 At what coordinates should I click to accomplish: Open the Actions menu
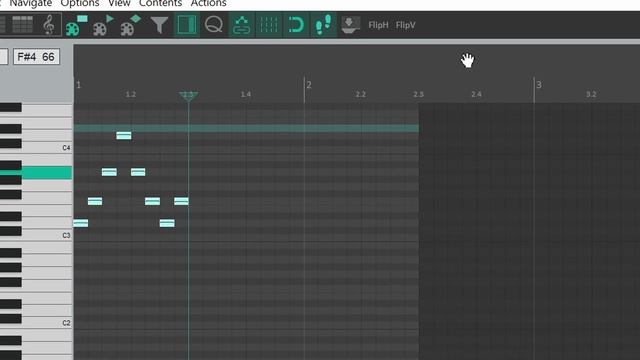tap(209, 3)
